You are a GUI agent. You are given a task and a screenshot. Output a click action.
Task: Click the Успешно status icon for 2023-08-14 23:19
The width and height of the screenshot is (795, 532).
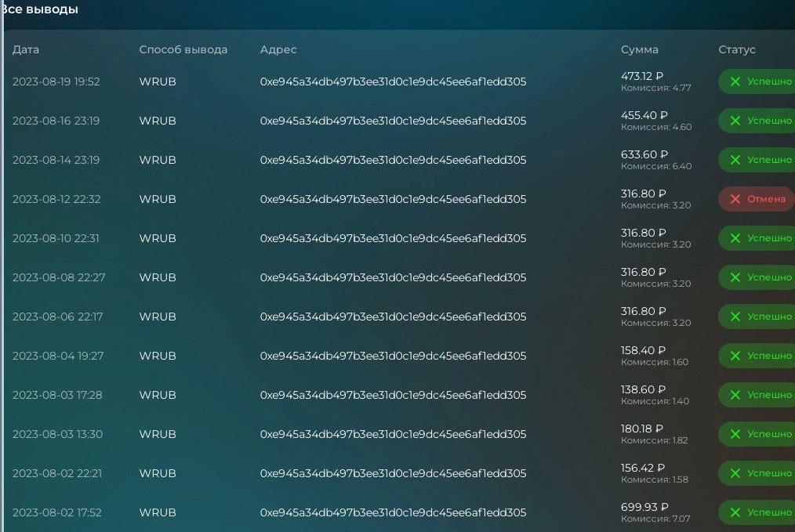coord(735,160)
